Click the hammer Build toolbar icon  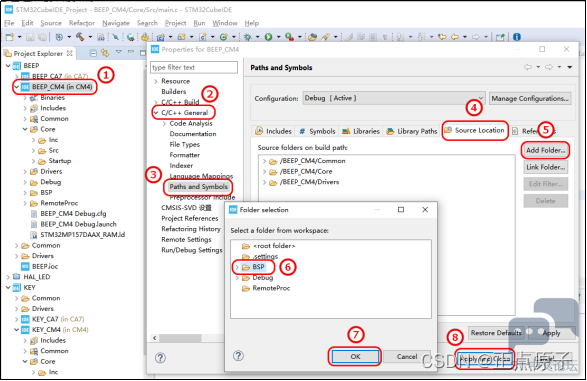[x=80, y=37]
